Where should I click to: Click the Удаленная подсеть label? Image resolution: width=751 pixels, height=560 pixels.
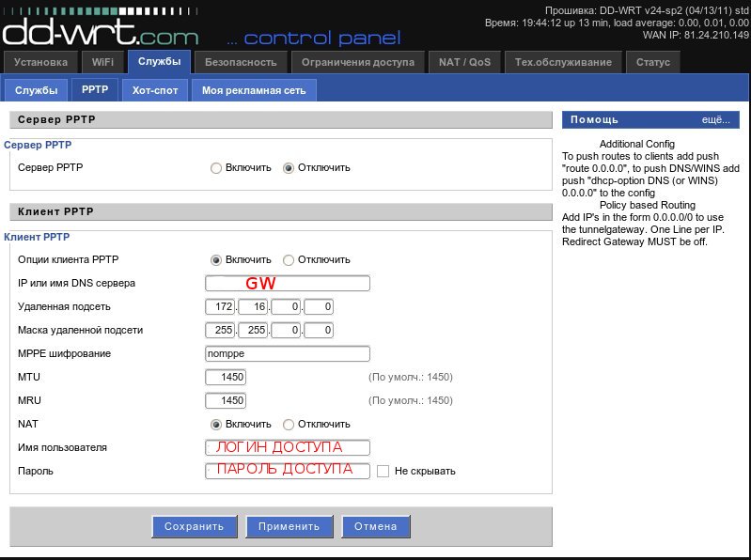click(x=64, y=307)
